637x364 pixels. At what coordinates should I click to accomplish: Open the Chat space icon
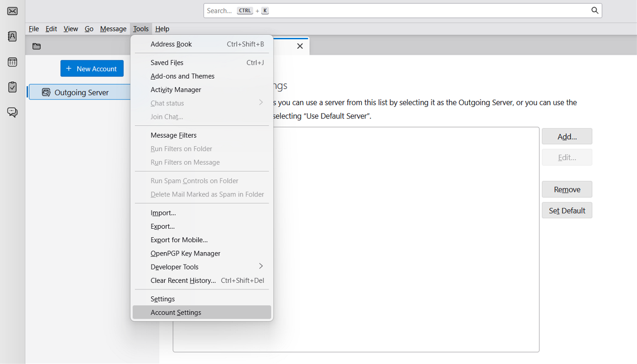12,112
